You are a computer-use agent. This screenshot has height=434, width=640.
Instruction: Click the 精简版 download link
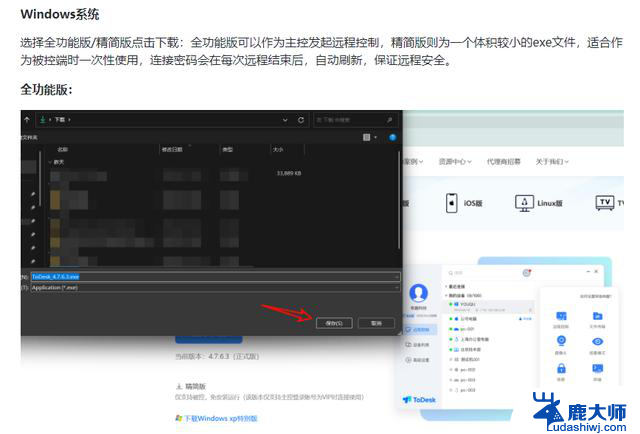[x=196, y=386]
